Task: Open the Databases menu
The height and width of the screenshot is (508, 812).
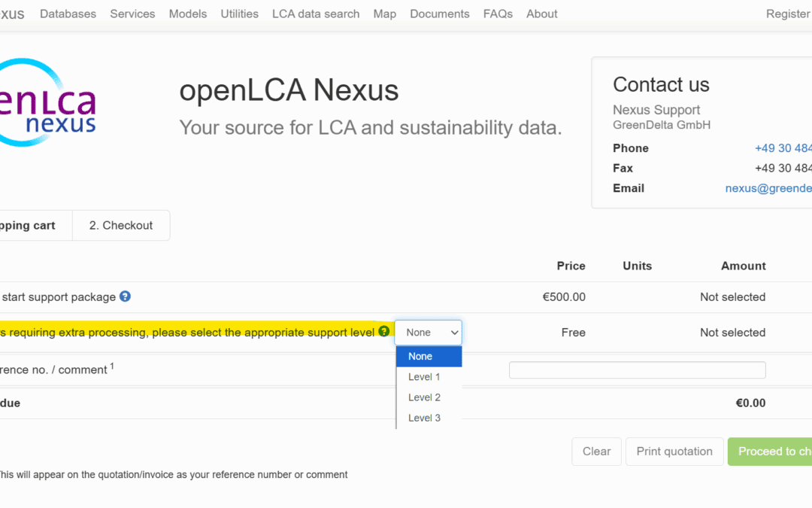Action: 68,14
